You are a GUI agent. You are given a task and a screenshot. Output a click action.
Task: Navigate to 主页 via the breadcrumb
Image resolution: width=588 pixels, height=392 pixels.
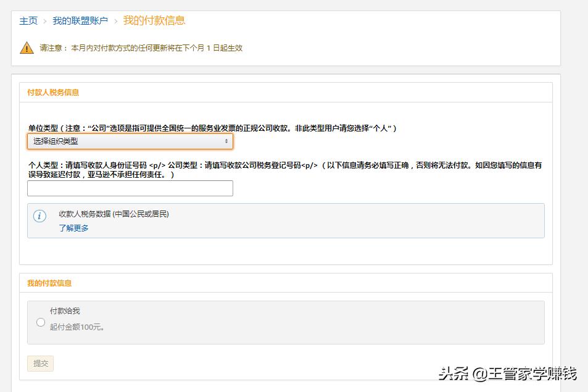point(28,20)
